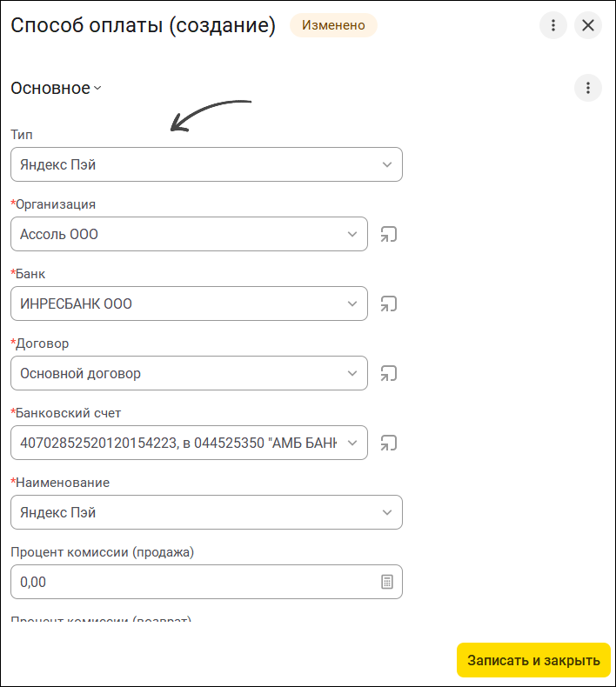Click the Наименование field with Яндекс Пэй text
Screen dimensions: 616x687
pyautogui.click(x=206, y=512)
